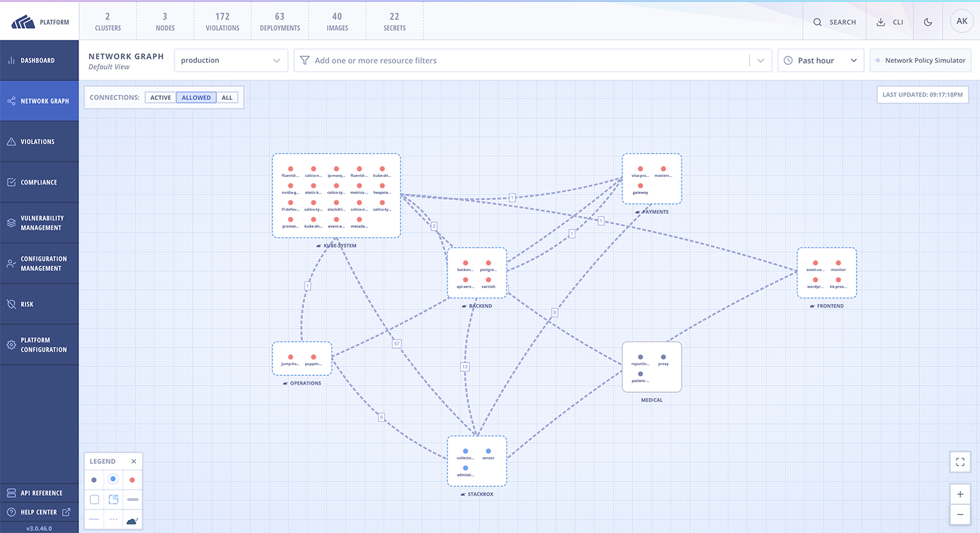Close the Legend panel

tap(134, 461)
